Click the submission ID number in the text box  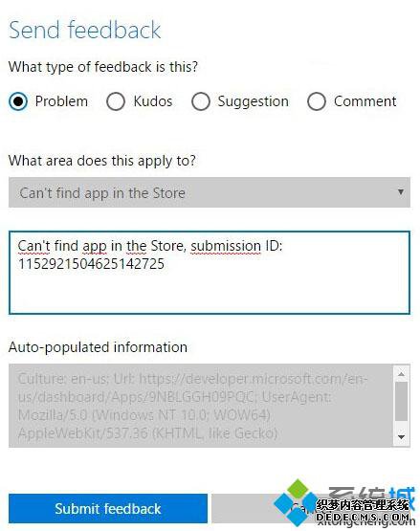(91, 264)
